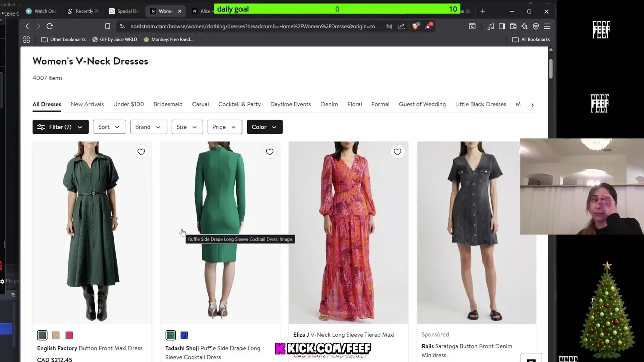Select the Under $100 category
Screen dimensions: 644x362
(128, 104)
